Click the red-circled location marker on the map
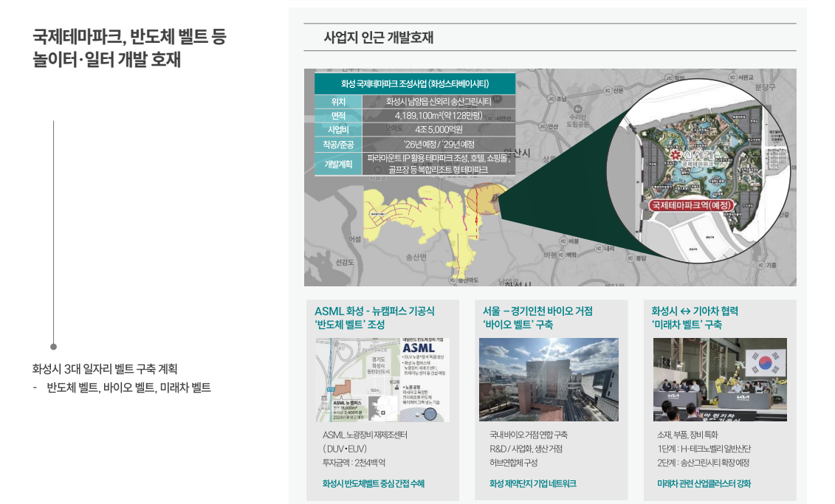The image size is (835, 504). [x=486, y=199]
